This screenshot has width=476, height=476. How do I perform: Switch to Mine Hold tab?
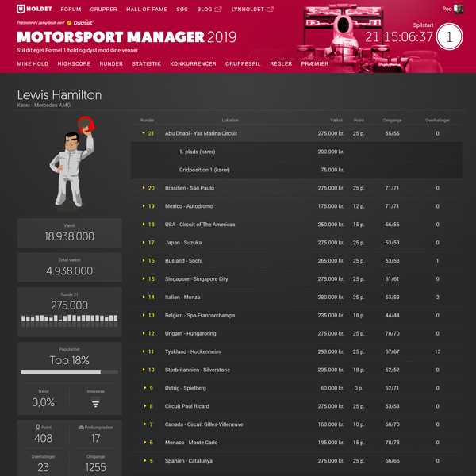(33, 64)
